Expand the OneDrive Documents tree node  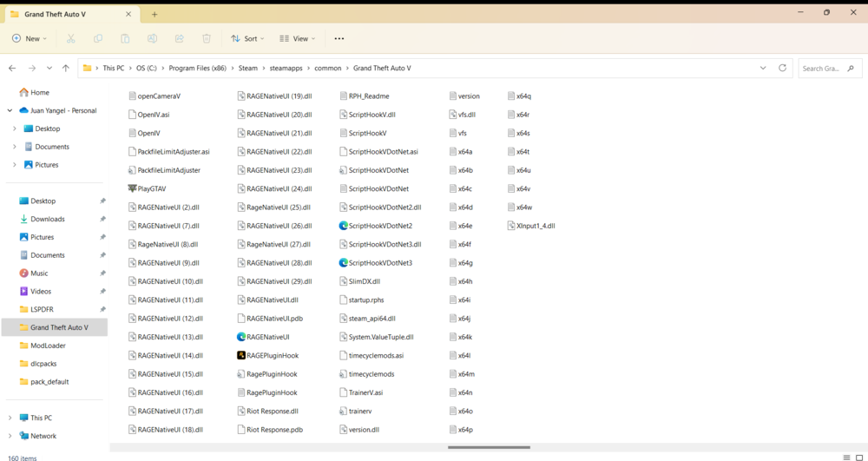[x=15, y=147]
